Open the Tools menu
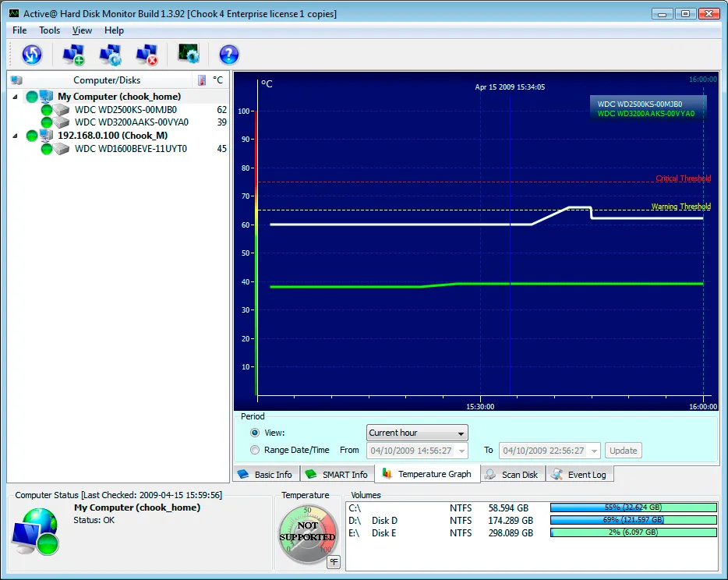The height and width of the screenshot is (580, 728). coord(49,30)
